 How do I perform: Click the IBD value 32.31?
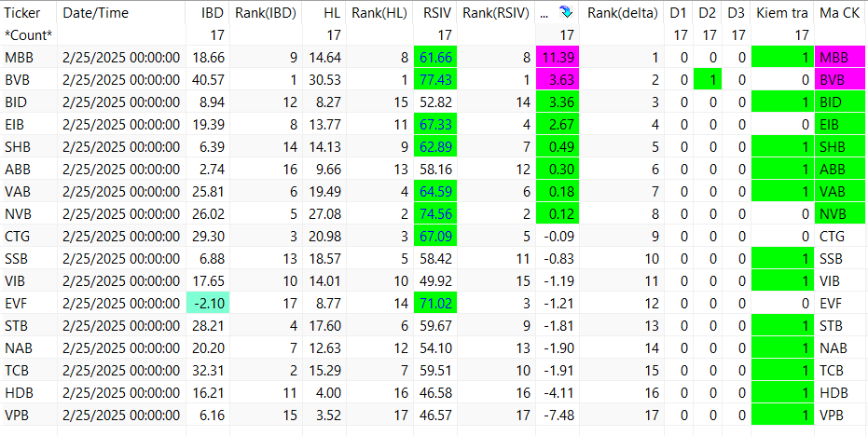tap(208, 371)
